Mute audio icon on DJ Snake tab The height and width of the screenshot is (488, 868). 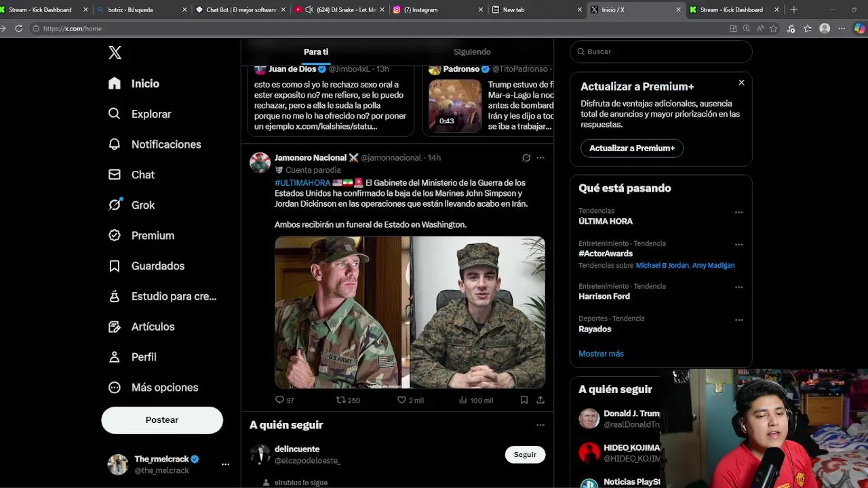coord(309,9)
